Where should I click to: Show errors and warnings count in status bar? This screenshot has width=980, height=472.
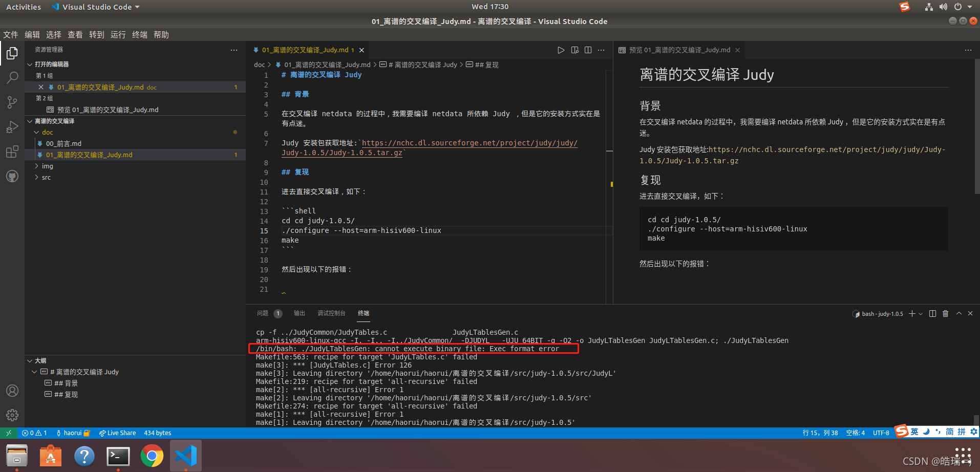point(34,433)
